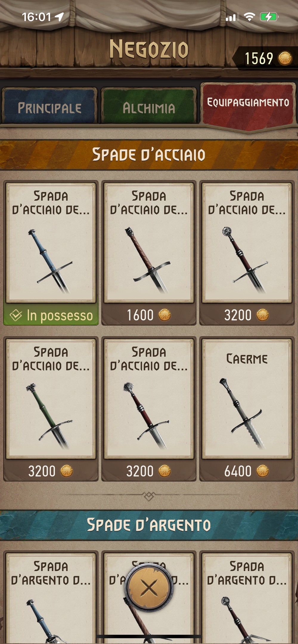
Task: Tap the gold coin balance showing 1569
Action: (x=267, y=58)
